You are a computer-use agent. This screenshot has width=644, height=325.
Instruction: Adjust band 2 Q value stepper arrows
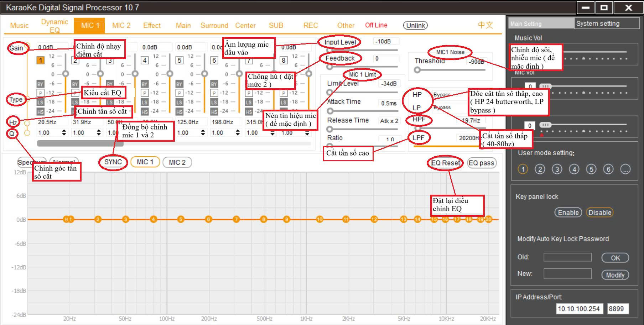(x=99, y=133)
